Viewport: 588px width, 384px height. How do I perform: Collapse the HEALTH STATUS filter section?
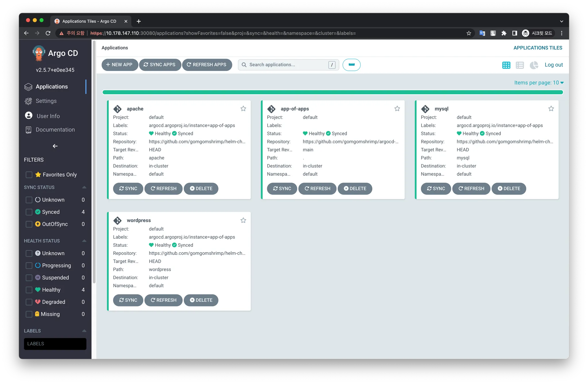[x=84, y=241]
